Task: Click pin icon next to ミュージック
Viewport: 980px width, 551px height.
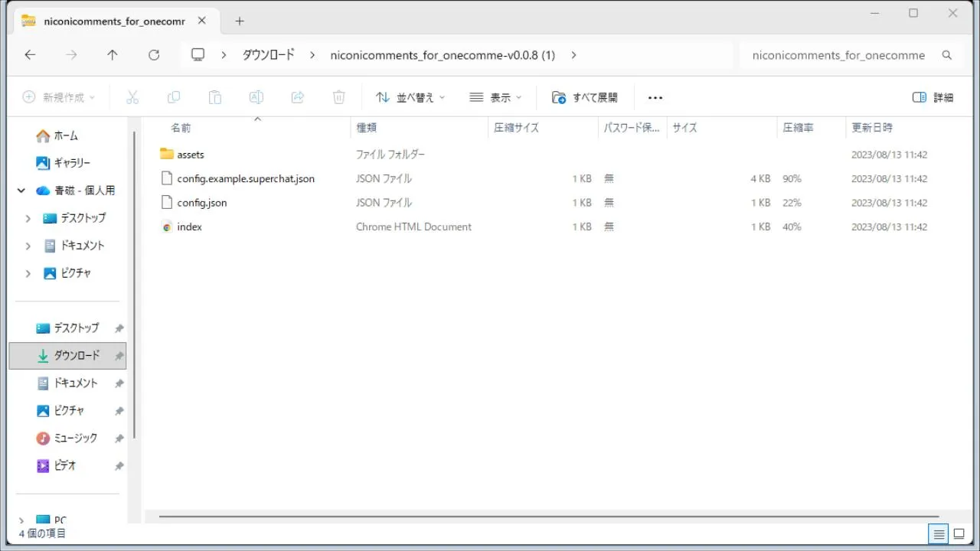Action: [119, 439]
